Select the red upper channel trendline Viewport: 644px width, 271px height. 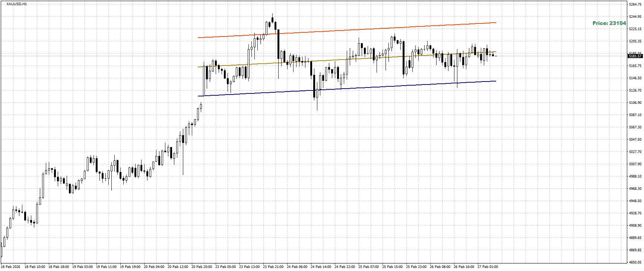click(347, 30)
